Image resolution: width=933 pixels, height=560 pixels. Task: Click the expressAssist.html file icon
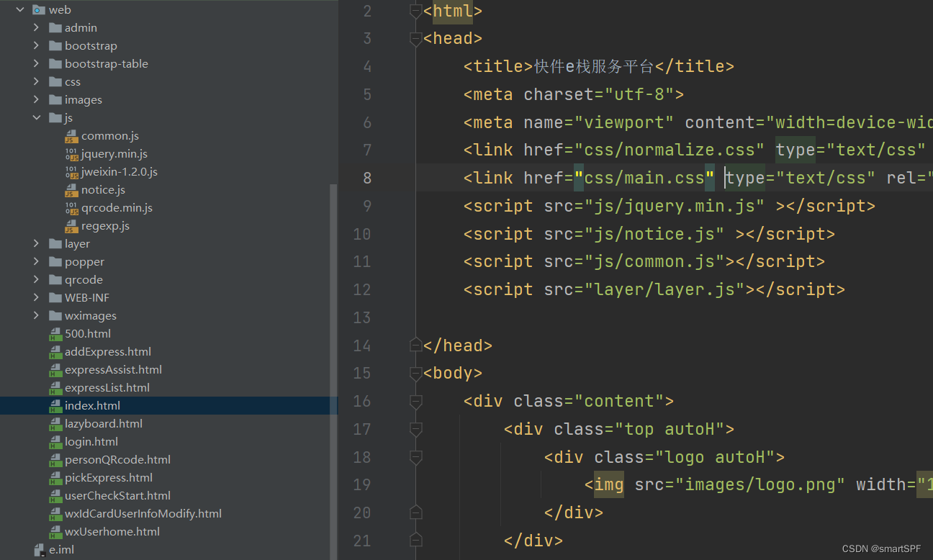tap(55, 370)
